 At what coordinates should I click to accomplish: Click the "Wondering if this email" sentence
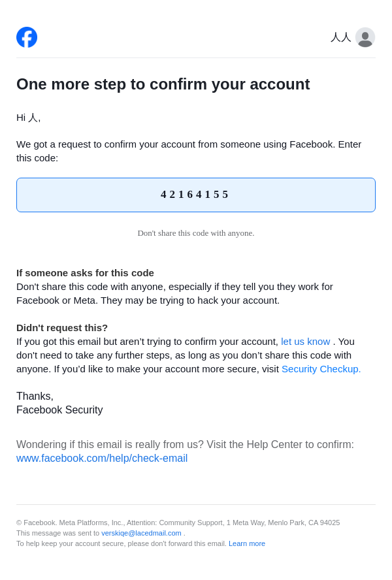[185, 444]
